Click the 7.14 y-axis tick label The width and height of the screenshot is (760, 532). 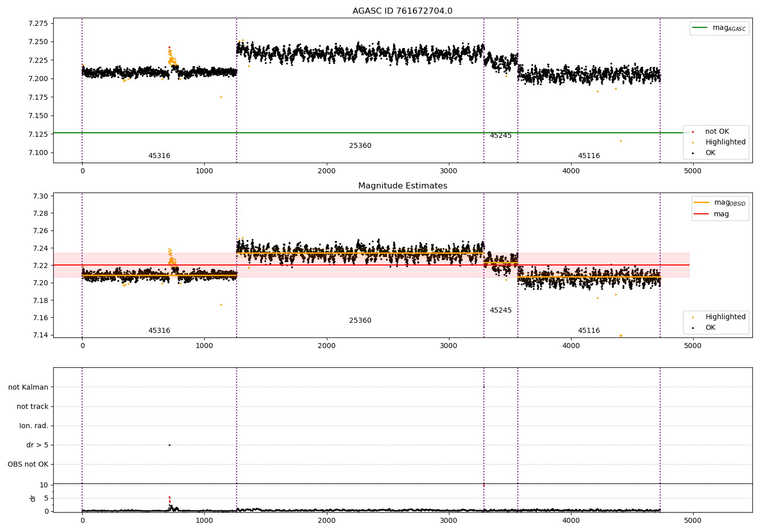pyautogui.click(x=40, y=335)
